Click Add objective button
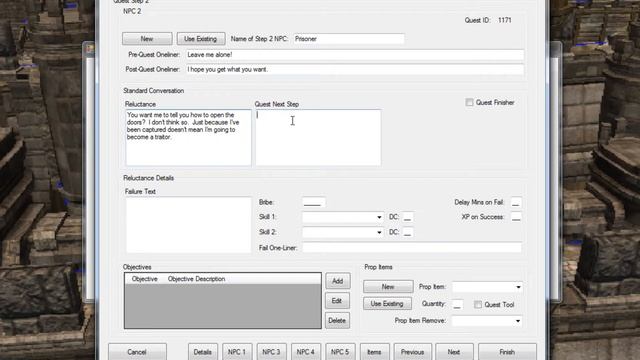640x360 pixels. coord(338,281)
